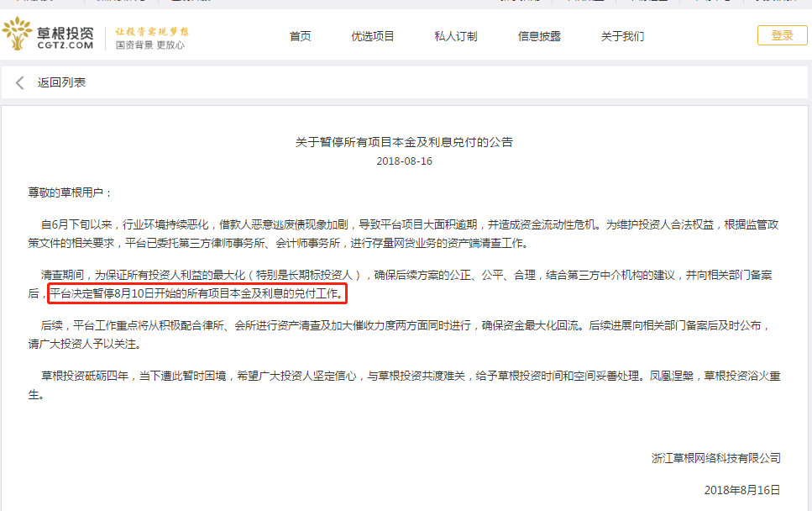Click the signing date 2018年8月16日
This screenshot has width=812, height=511.
(742, 490)
